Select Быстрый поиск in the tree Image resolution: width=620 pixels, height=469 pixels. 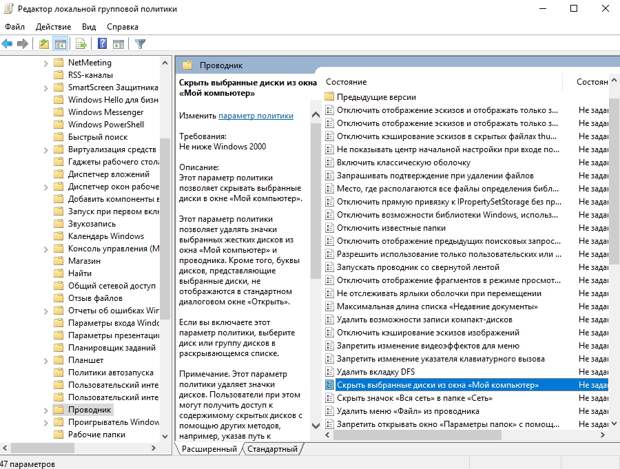tap(98, 137)
